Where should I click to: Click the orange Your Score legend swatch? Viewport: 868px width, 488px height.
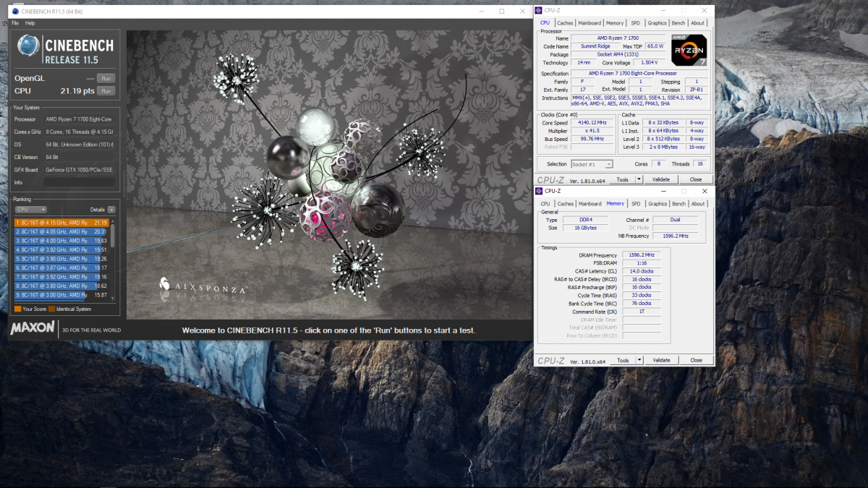[17, 309]
